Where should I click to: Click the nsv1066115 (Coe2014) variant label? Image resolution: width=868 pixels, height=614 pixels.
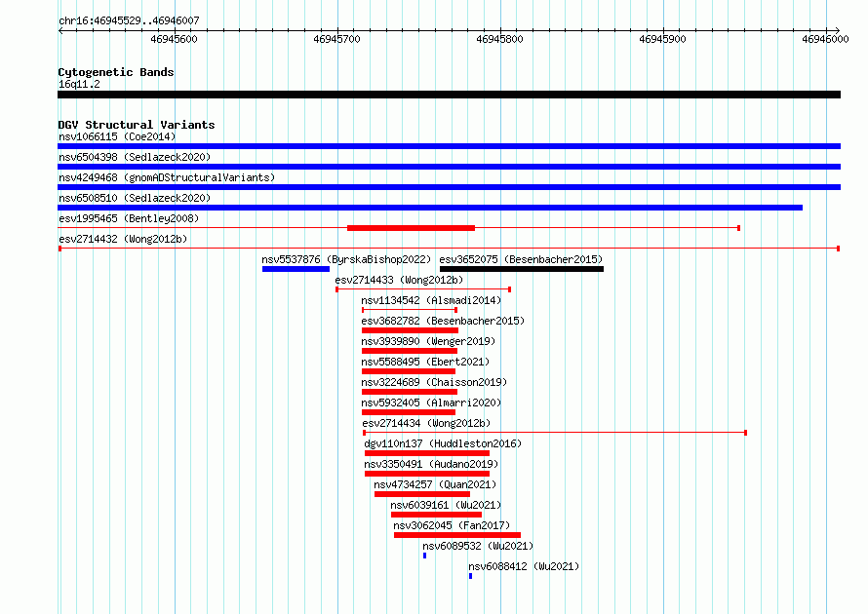(x=117, y=136)
